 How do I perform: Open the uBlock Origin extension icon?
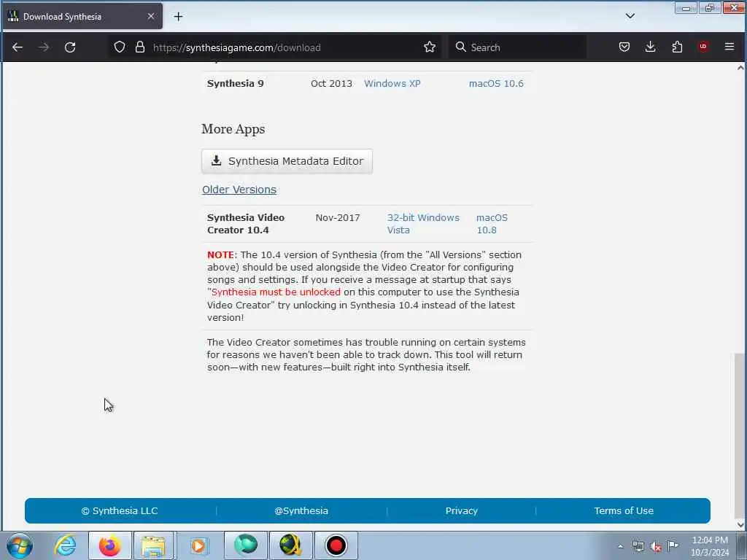tap(703, 47)
